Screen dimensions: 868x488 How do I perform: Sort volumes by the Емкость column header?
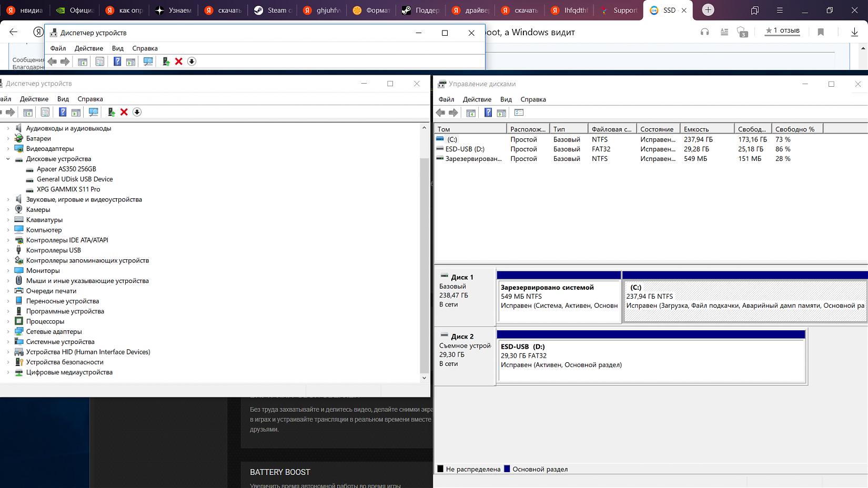(x=706, y=129)
